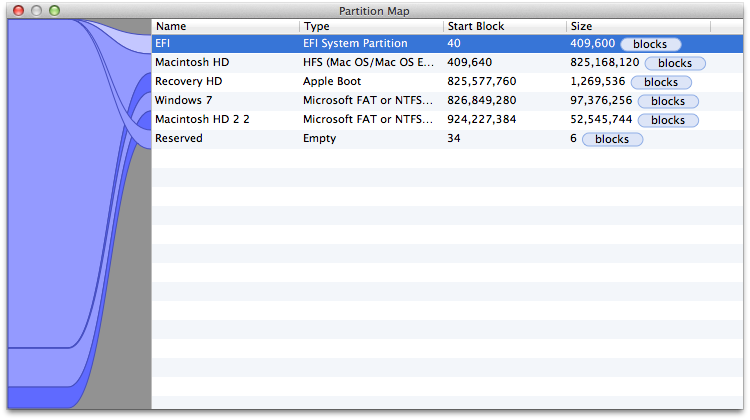
Task: Click the size value 409,600
Action: pyautogui.click(x=593, y=43)
